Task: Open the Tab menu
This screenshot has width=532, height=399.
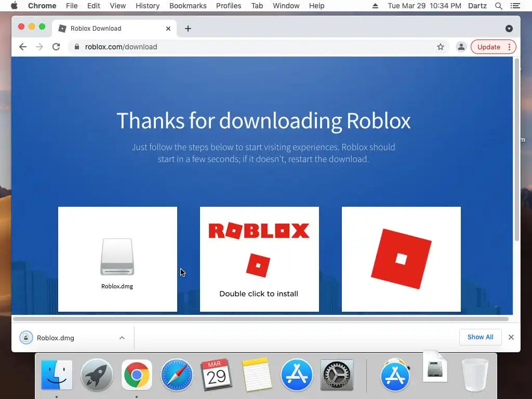Action: click(x=257, y=6)
